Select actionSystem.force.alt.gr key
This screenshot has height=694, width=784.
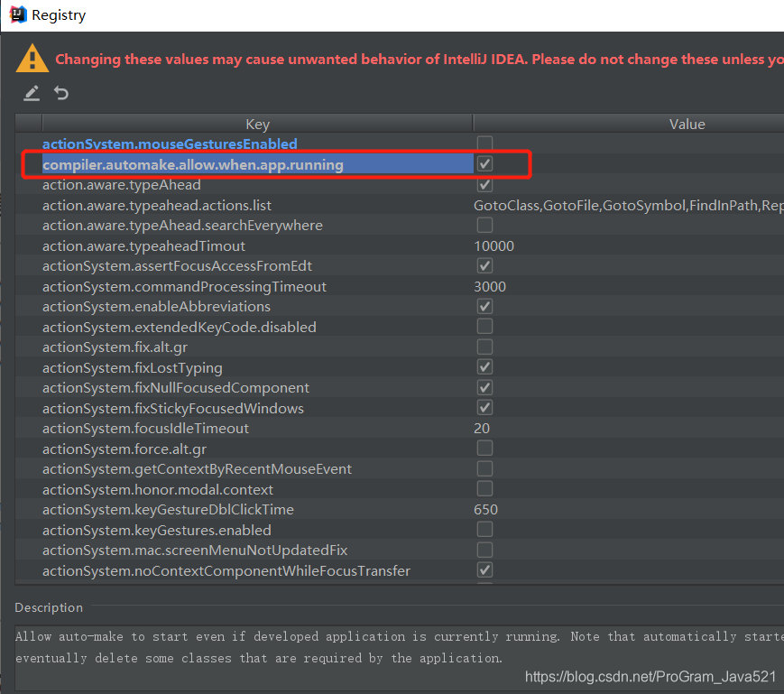[125, 449]
